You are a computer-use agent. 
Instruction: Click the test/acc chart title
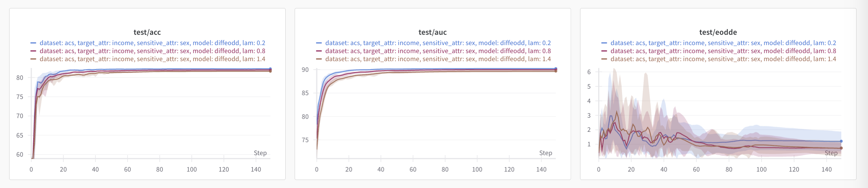147,32
